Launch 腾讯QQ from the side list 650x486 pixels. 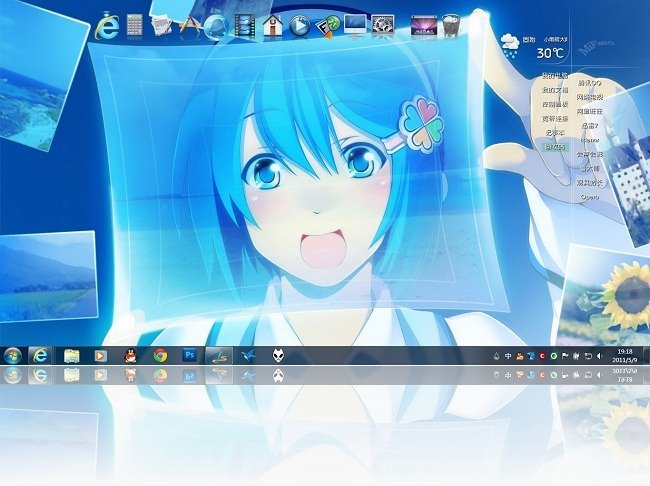589,83
